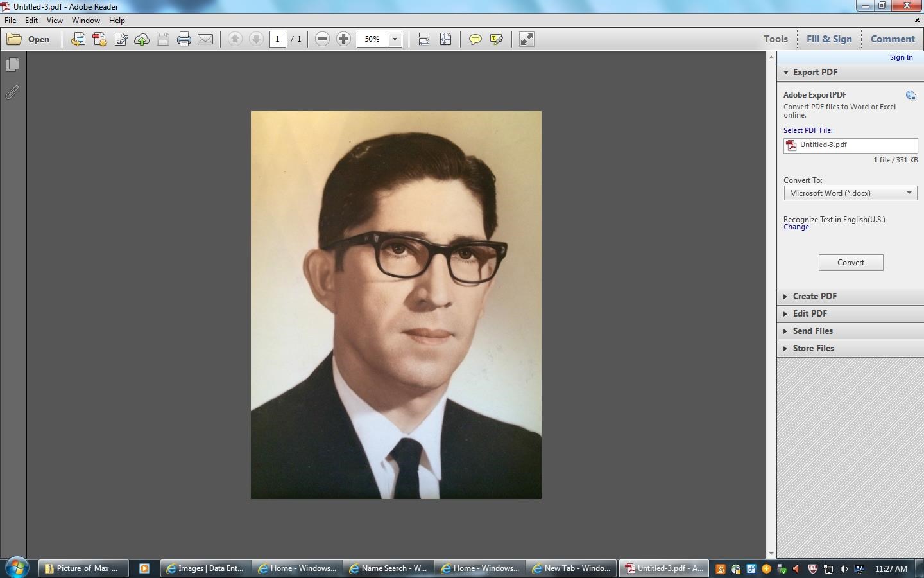Click the Convert button

(850, 262)
